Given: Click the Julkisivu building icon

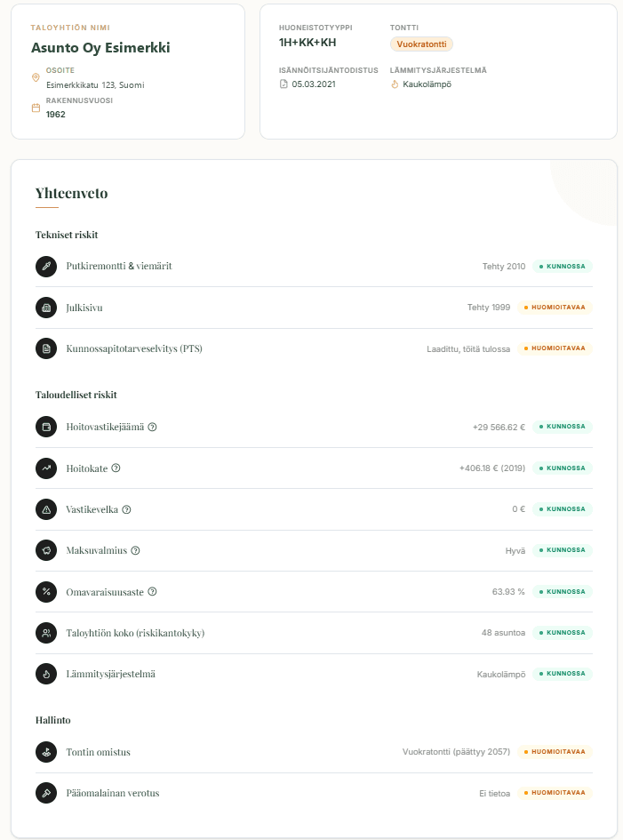Looking at the screenshot, I should pyautogui.click(x=45, y=308).
